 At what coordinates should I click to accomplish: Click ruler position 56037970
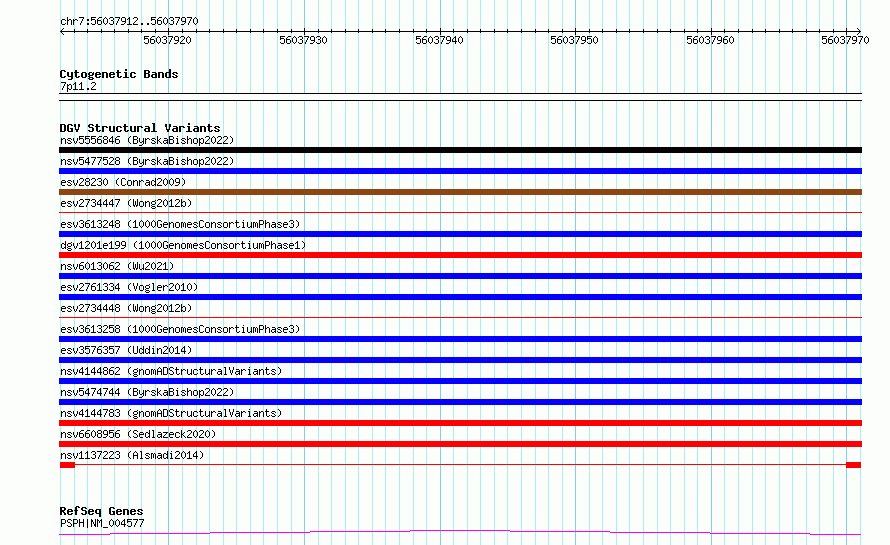tap(845, 40)
